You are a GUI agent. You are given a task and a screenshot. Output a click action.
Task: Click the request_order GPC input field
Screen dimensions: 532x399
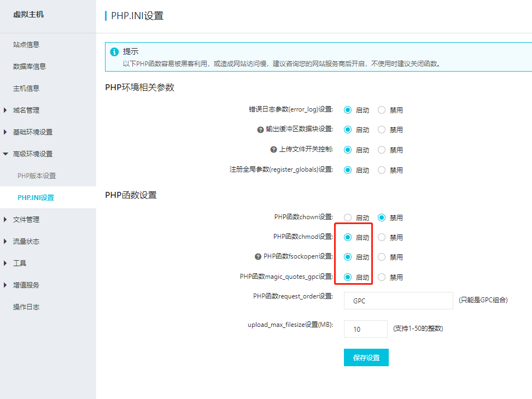click(x=399, y=301)
